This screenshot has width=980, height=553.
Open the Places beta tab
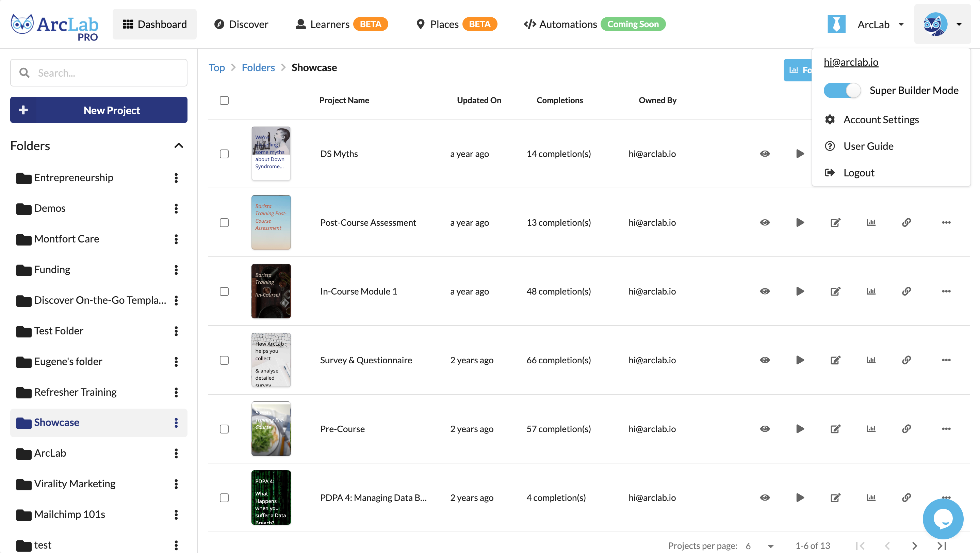click(x=457, y=25)
